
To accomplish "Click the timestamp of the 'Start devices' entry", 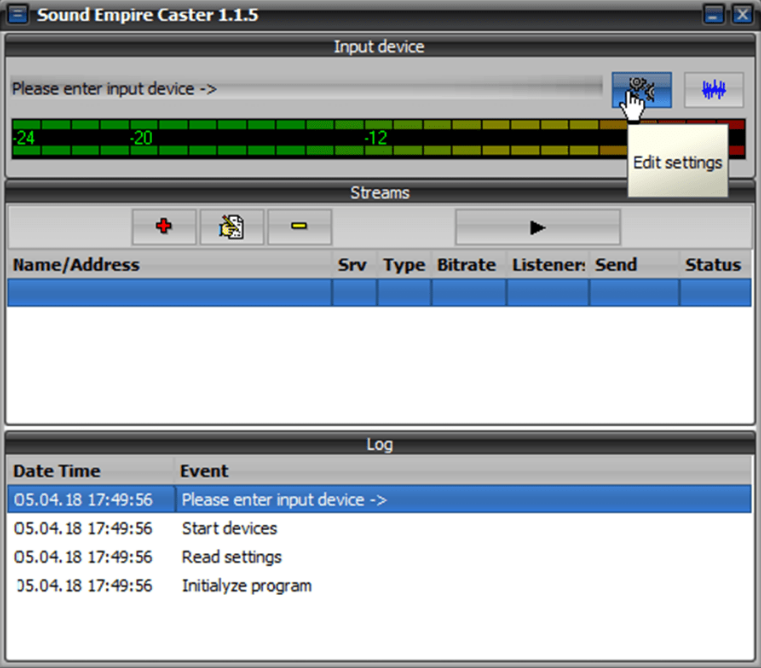I will 83,528.
